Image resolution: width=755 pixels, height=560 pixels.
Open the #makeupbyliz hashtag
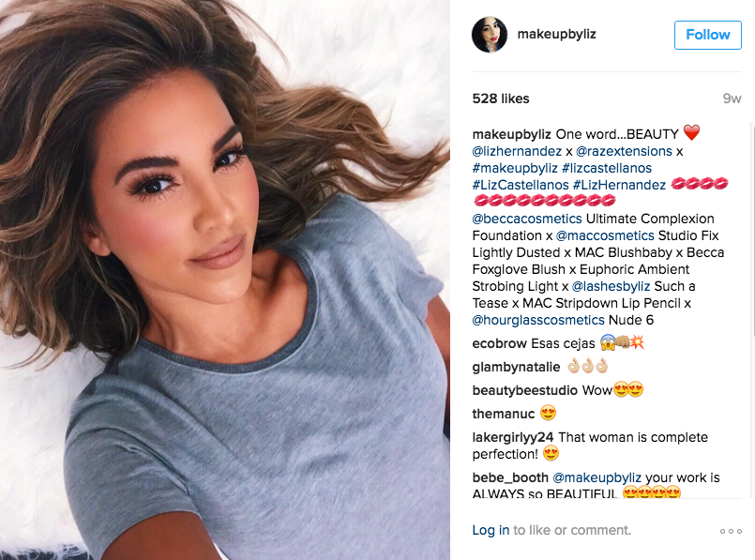[x=515, y=168]
